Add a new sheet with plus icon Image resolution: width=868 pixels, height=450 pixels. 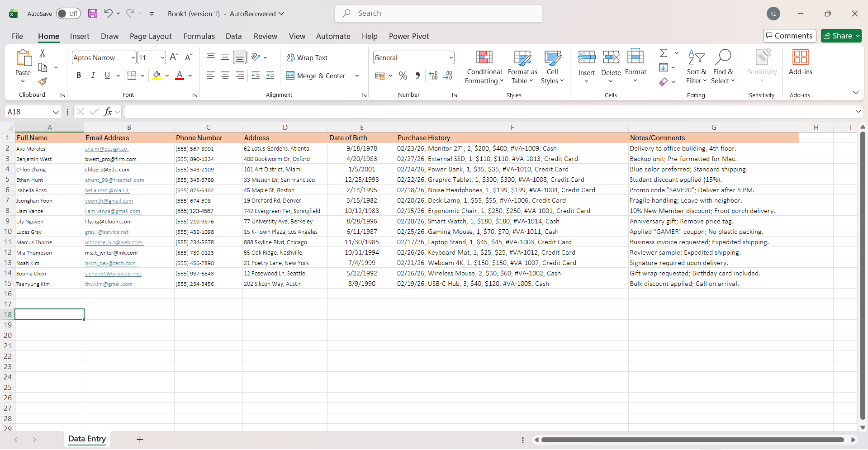click(x=140, y=440)
